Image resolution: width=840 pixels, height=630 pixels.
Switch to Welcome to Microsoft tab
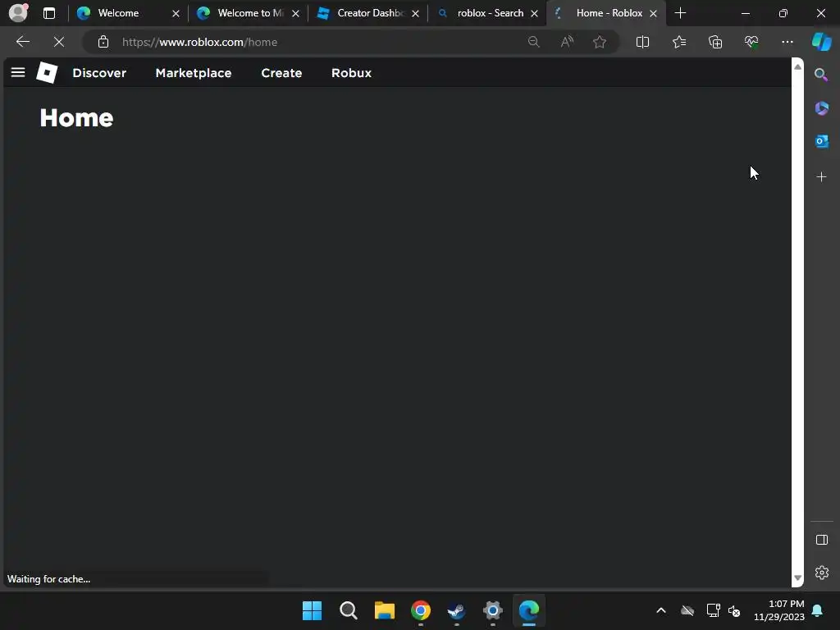[250, 13]
